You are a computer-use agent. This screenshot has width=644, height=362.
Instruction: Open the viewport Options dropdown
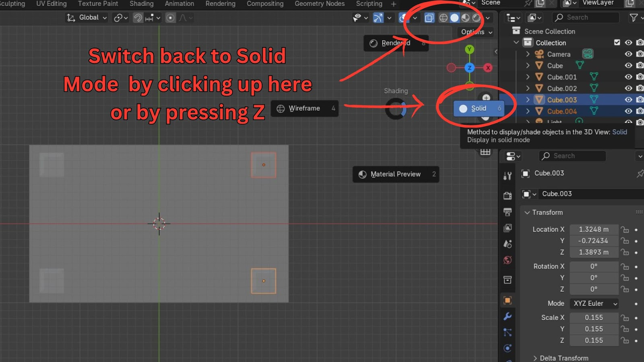(x=476, y=32)
